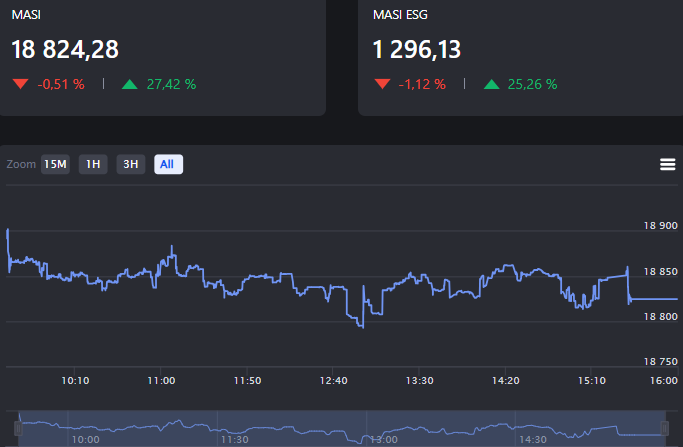Click the 25,26 % yearly change
Screen dimensions: 683x447
tap(532, 84)
